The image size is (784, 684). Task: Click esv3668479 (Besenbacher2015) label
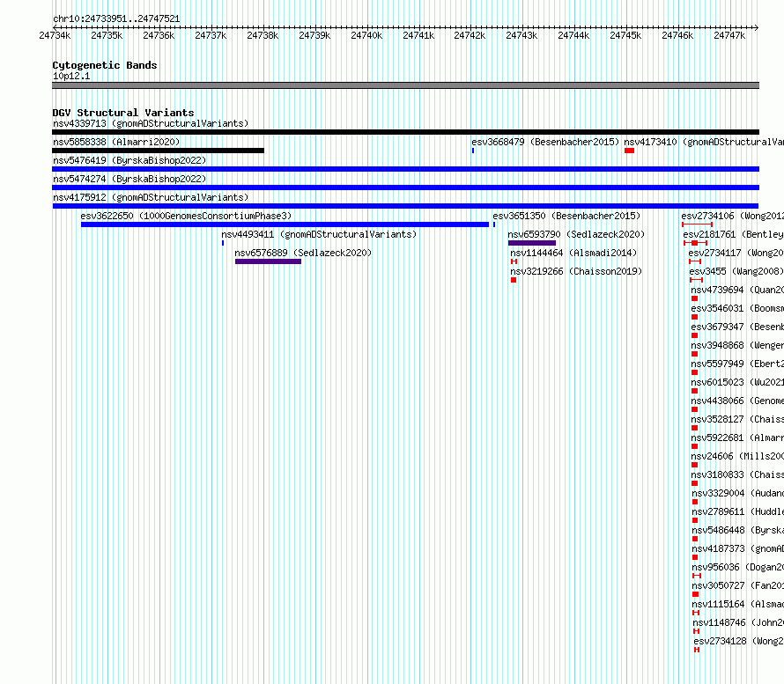click(x=545, y=142)
